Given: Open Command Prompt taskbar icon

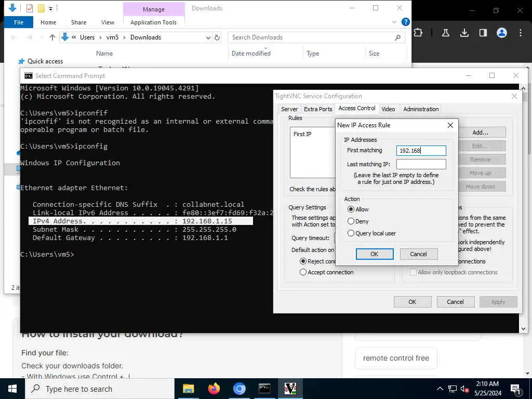Looking at the screenshot, I should [x=264, y=389].
